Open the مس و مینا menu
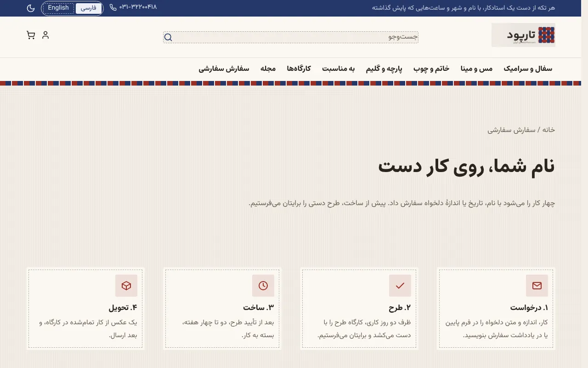588x368 pixels. tap(477, 69)
